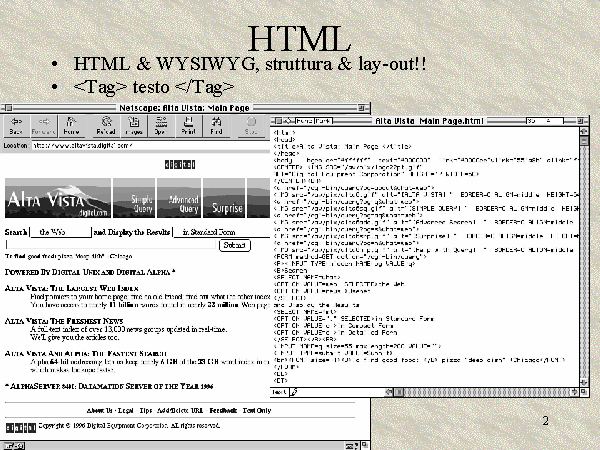Click the Legal footer link
The height and width of the screenshot is (450, 600).
tap(125, 410)
